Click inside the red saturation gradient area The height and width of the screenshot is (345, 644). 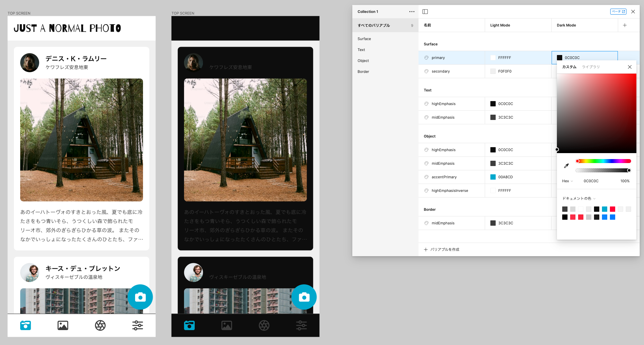point(597,113)
